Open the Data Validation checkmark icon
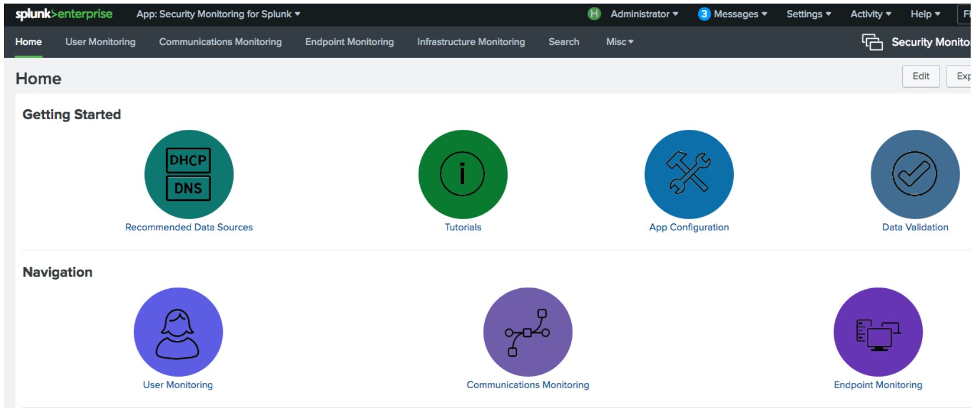 pyautogui.click(x=915, y=174)
